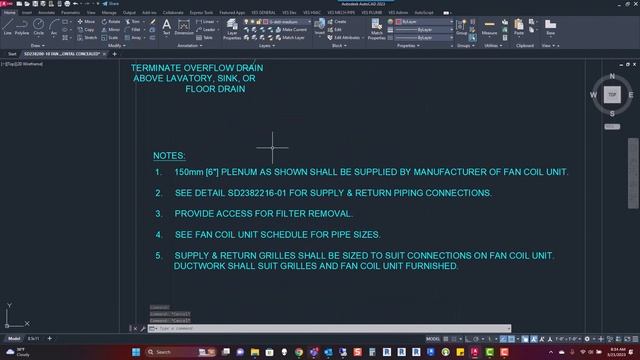Viewport: 640px width, 360px height.
Task: Switch to the Parametric ribbon tab
Action: [x=70, y=13]
